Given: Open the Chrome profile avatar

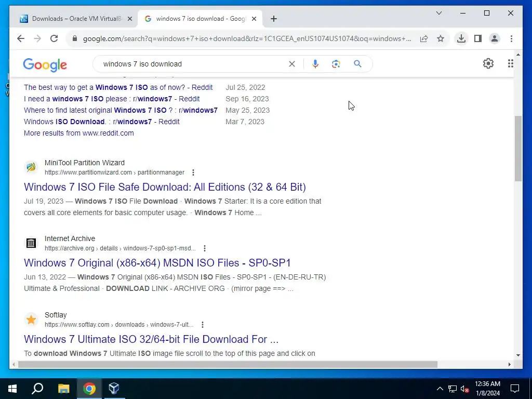Looking at the screenshot, I should 495,38.
